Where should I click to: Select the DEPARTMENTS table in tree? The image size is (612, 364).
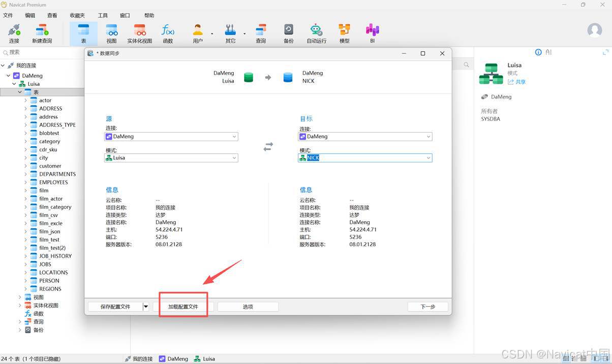click(53, 174)
